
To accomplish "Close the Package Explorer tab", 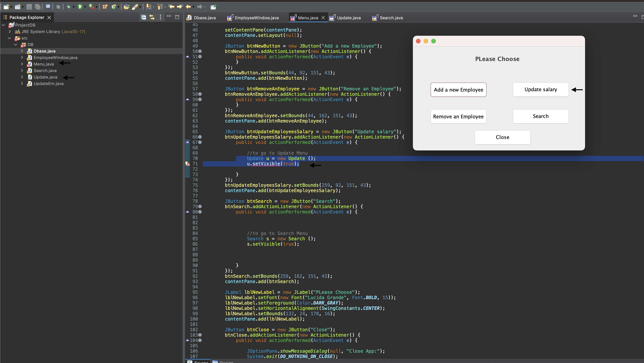I will click(x=49, y=17).
